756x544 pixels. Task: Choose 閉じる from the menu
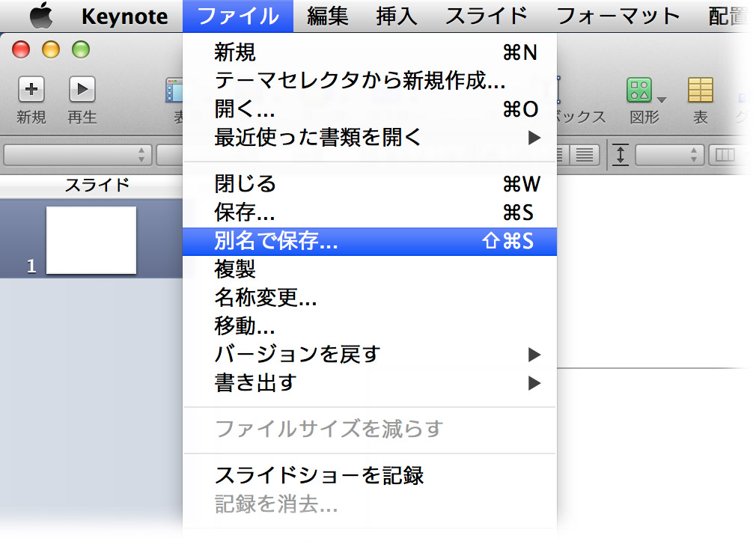[x=370, y=183]
